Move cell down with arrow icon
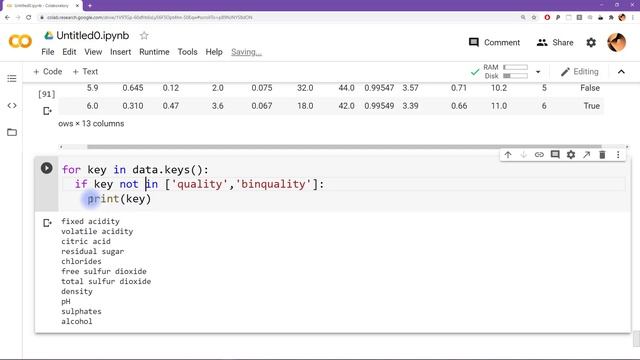The height and width of the screenshot is (360, 640). click(x=523, y=155)
